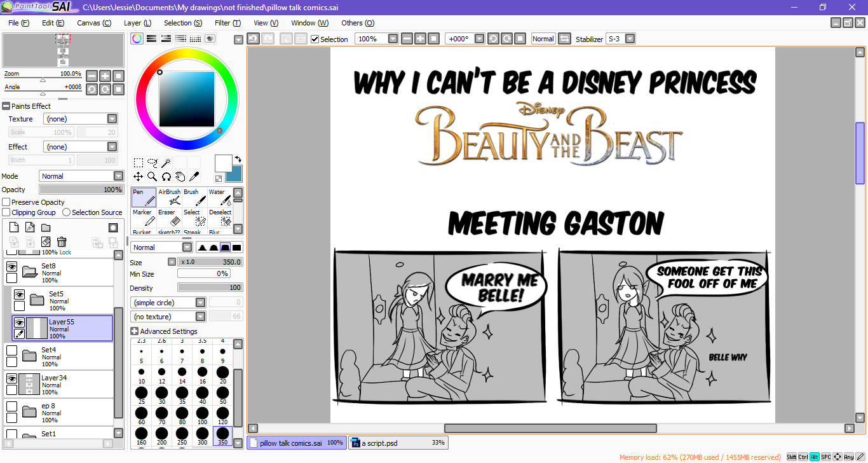Open the File menu
Viewport: 868px width, 463px height.
point(19,23)
